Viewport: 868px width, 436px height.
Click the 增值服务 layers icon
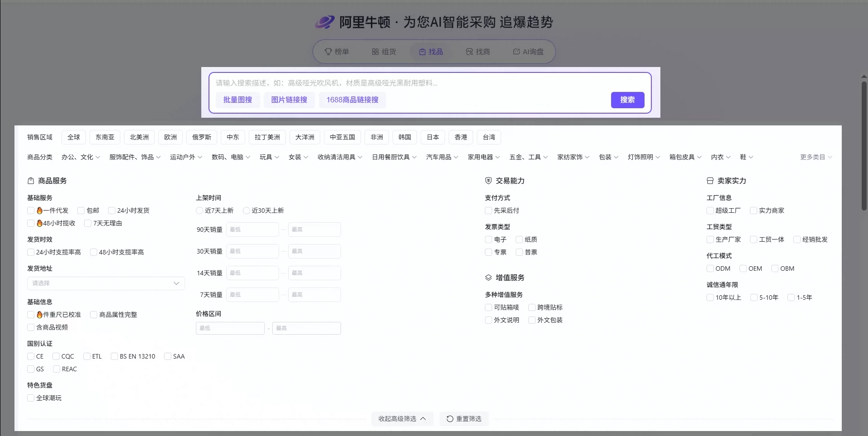point(489,278)
